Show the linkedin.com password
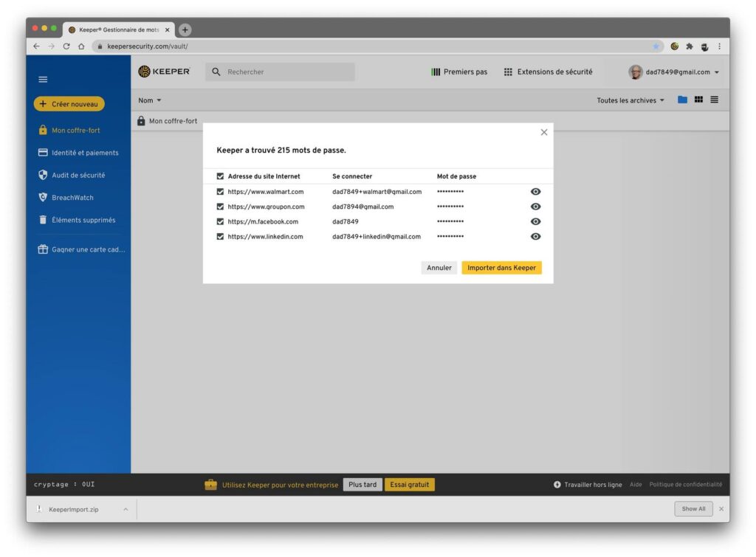 click(536, 237)
